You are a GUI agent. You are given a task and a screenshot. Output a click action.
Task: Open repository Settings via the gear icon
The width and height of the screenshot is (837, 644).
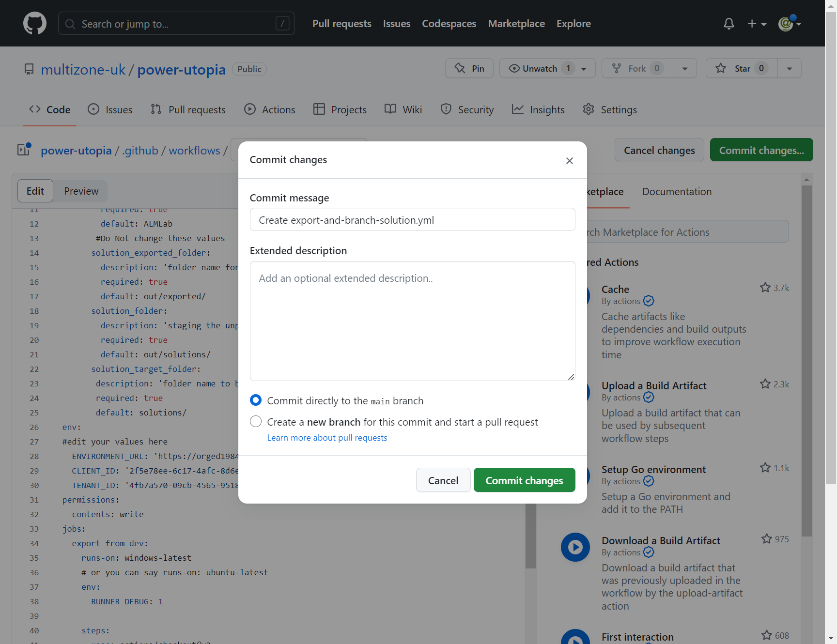[x=588, y=109]
